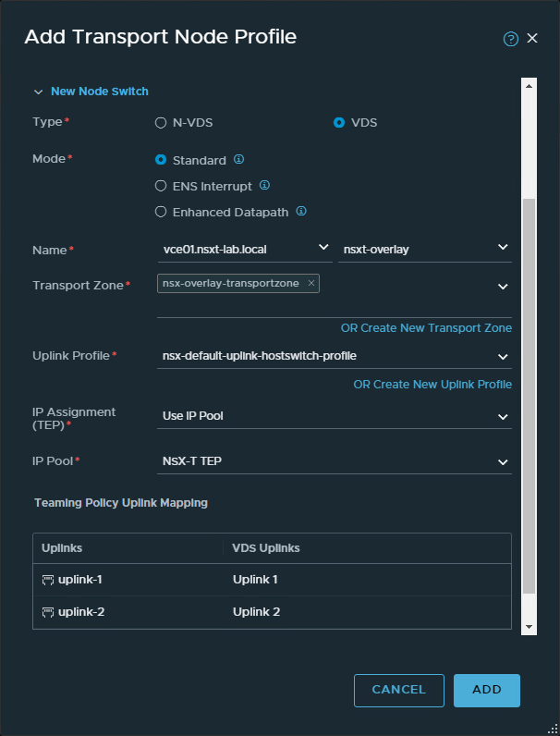This screenshot has height=736, width=560.
Task: Click the Enhanced Datapath info icon
Action: pyautogui.click(x=301, y=212)
